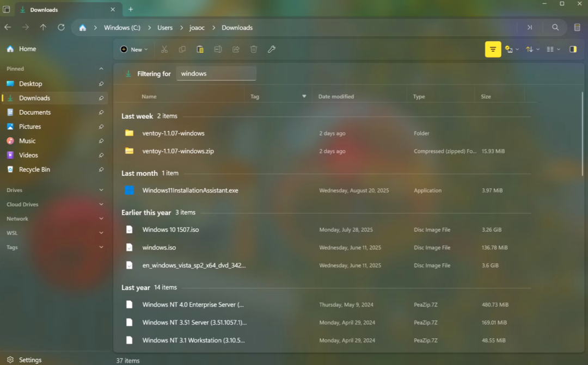Image resolution: width=588 pixels, height=365 pixels.
Task: Navigate up one folder
Action: click(x=43, y=27)
